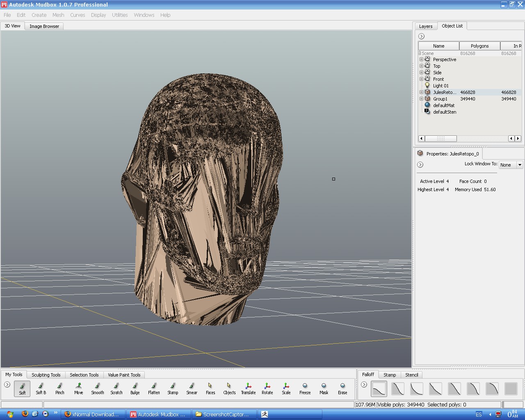Switch to the Sculpting Tools tab
Viewport: 525px width, 420px height.
click(x=46, y=375)
